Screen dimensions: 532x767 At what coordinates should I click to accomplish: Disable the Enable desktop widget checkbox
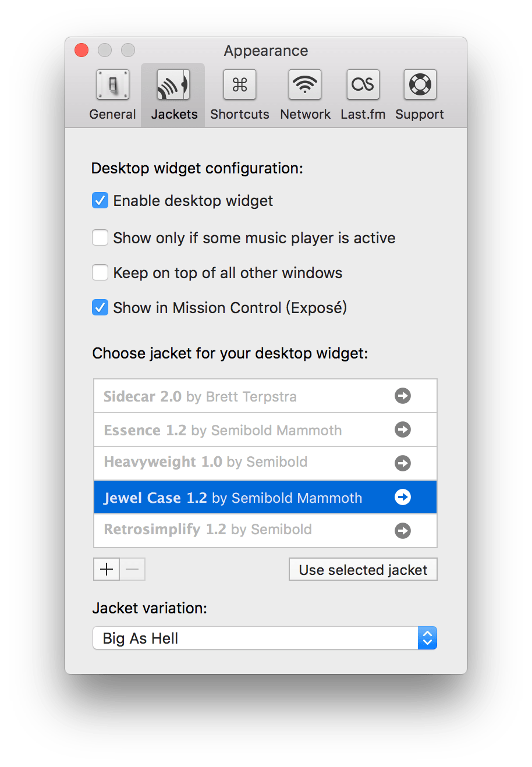pos(100,201)
